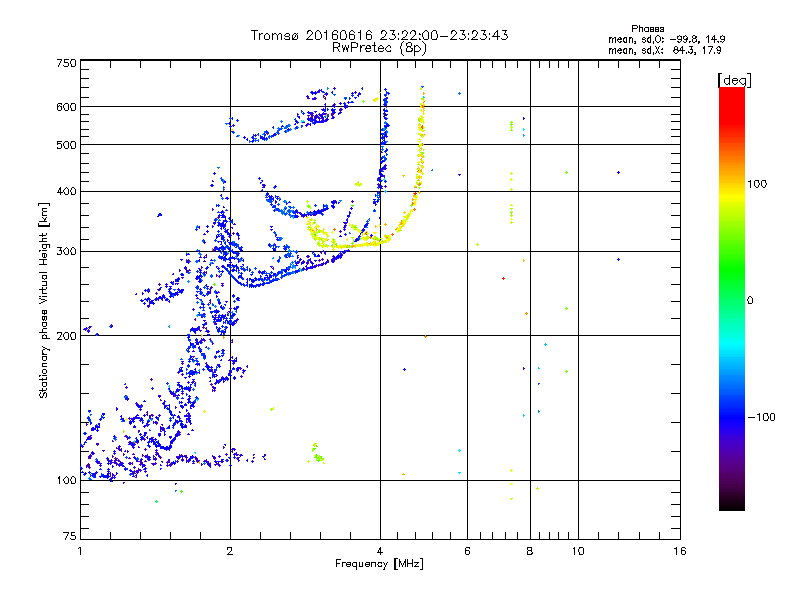Click the y-axis tick label '750'

tap(66, 63)
